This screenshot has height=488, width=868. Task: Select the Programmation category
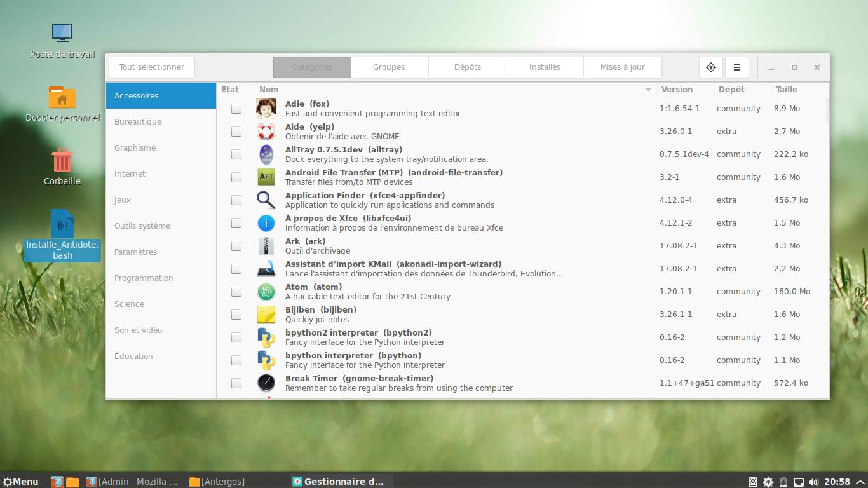click(x=161, y=278)
